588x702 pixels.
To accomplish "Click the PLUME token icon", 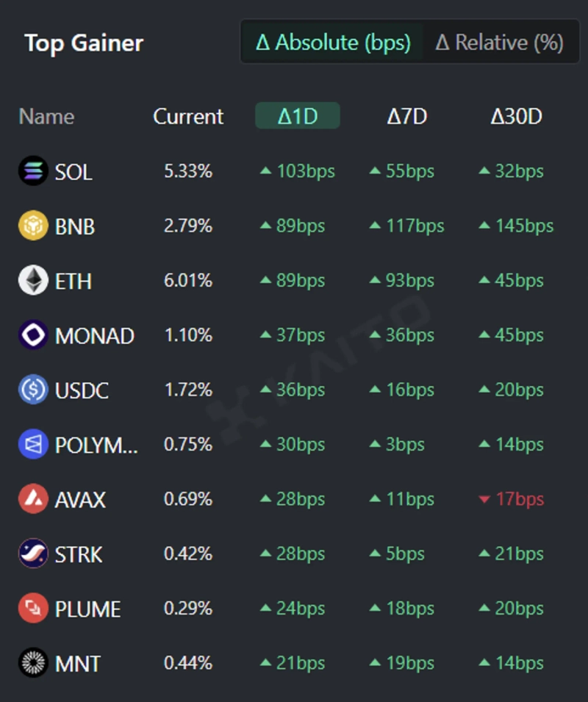I will [x=32, y=609].
